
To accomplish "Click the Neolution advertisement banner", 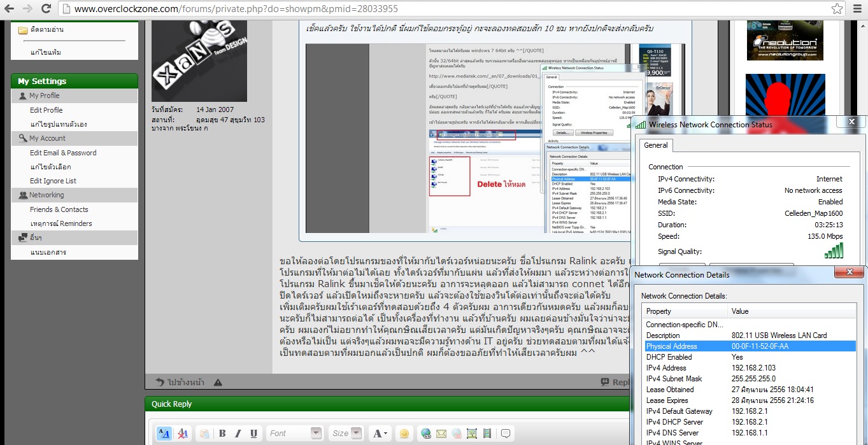I will coord(785,40).
